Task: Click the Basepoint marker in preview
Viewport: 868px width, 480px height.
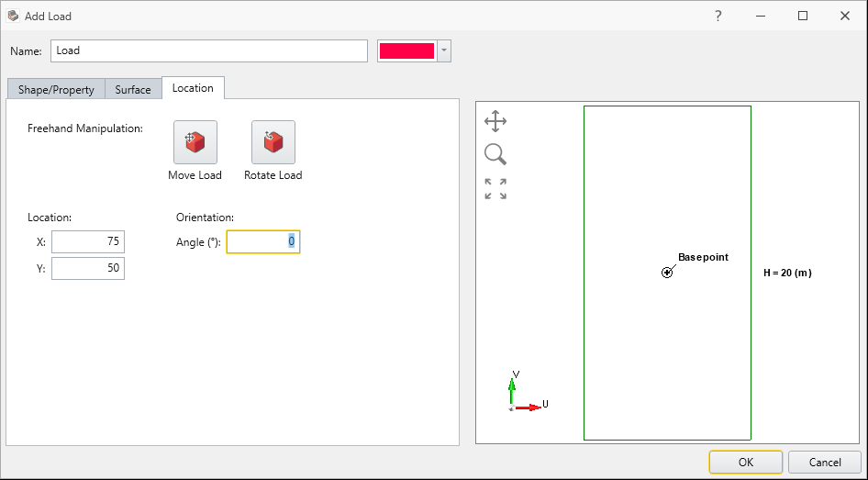Action: tap(667, 273)
